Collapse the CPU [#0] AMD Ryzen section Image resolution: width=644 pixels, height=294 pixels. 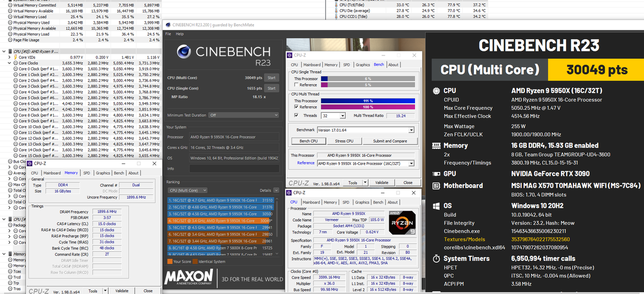click(x=4, y=51)
